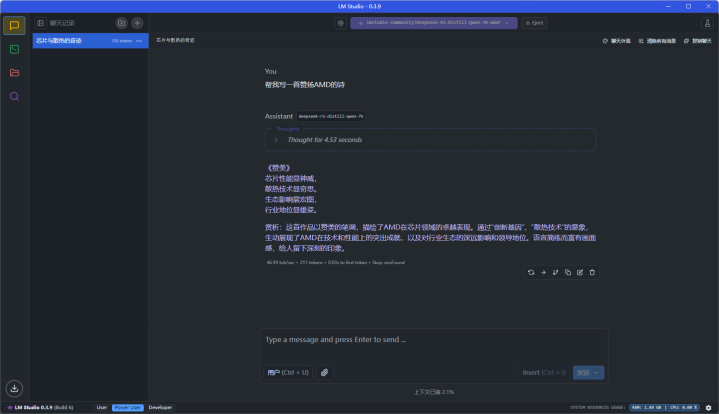Select the Developer mode tab
The height and width of the screenshot is (414, 719).
(160, 407)
